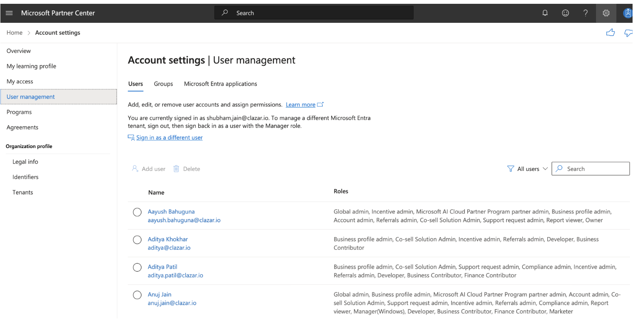Select the radio button for Aayush Bahuguna
This screenshot has width=644, height=322.
tap(137, 212)
